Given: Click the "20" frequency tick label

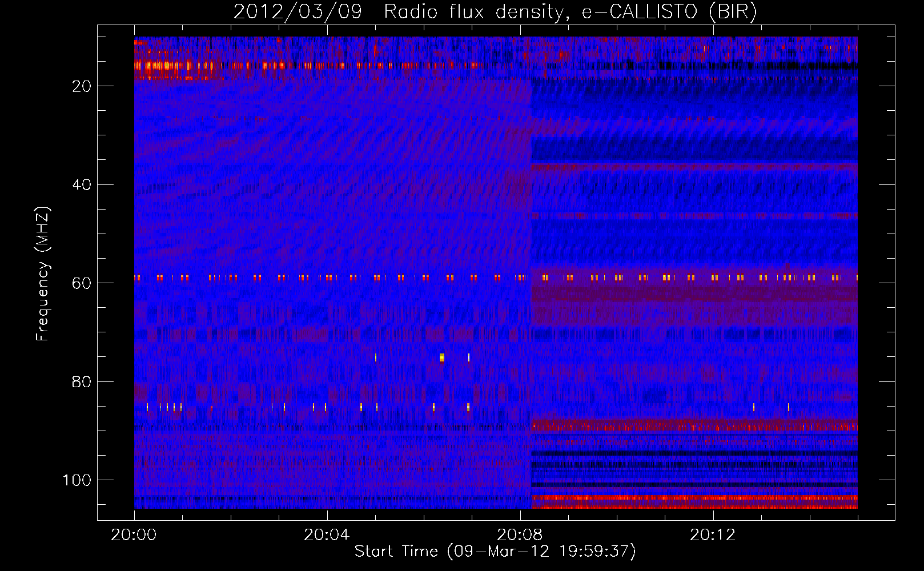Looking at the screenshot, I should click(82, 86).
